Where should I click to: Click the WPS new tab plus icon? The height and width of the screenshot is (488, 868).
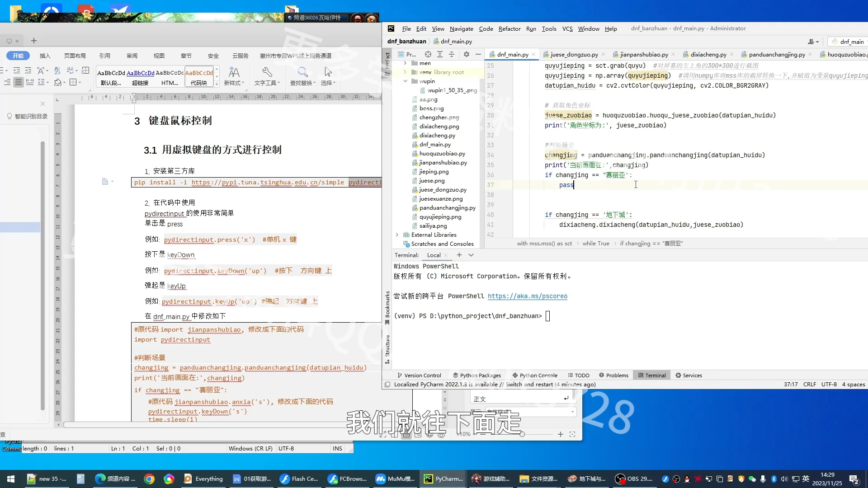[34, 41]
